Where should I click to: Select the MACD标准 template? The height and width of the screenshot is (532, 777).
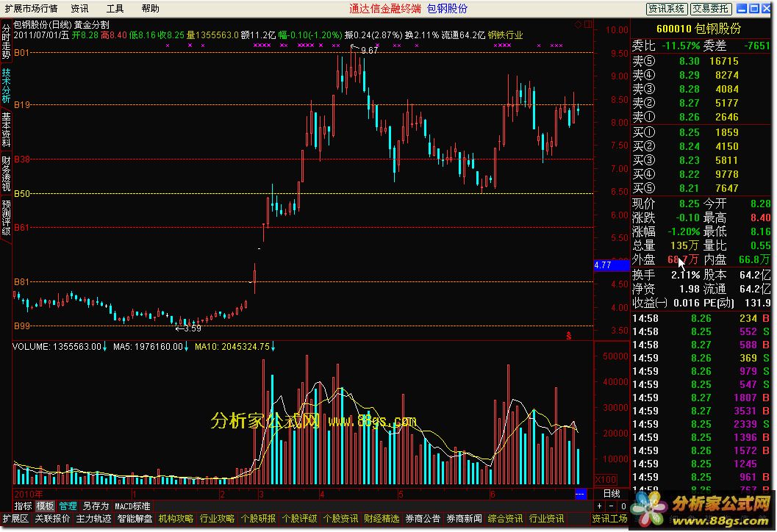coord(132,506)
